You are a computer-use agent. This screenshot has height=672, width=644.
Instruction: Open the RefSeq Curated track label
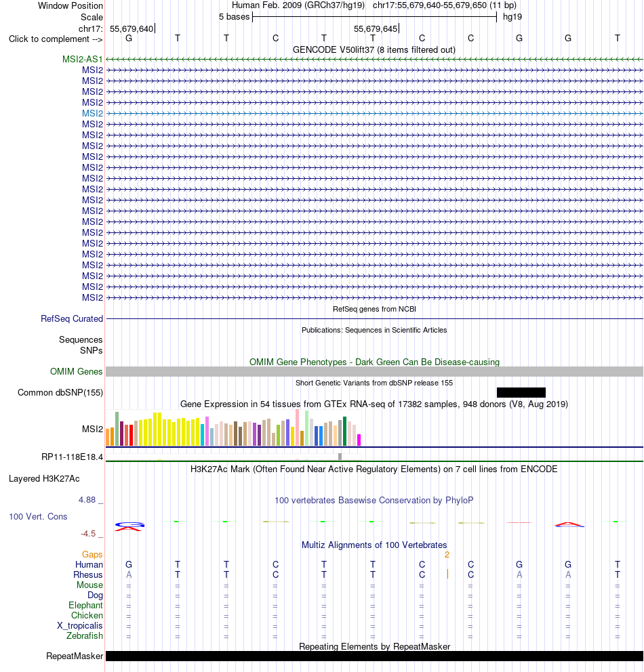coord(72,318)
